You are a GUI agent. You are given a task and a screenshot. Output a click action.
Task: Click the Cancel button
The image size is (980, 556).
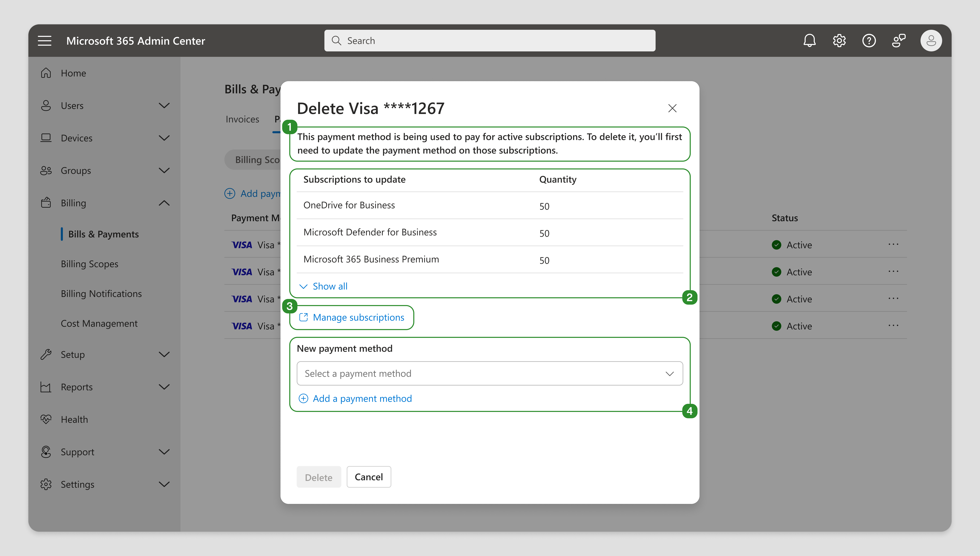pyautogui.click(x=369, y=477)
